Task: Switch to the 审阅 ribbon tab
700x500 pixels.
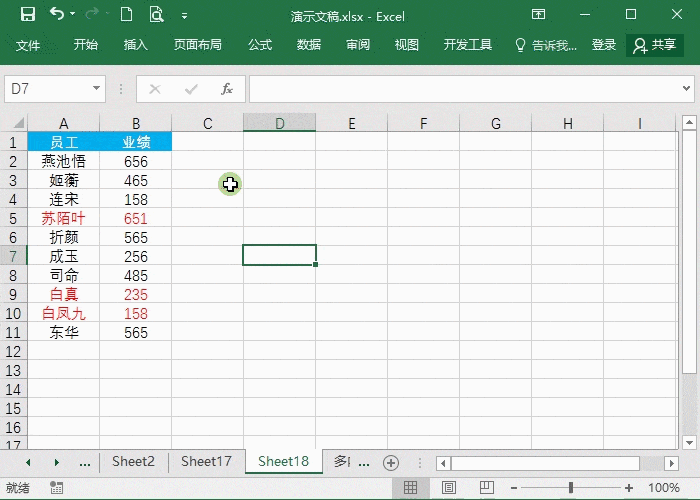Action: (358, 45)
